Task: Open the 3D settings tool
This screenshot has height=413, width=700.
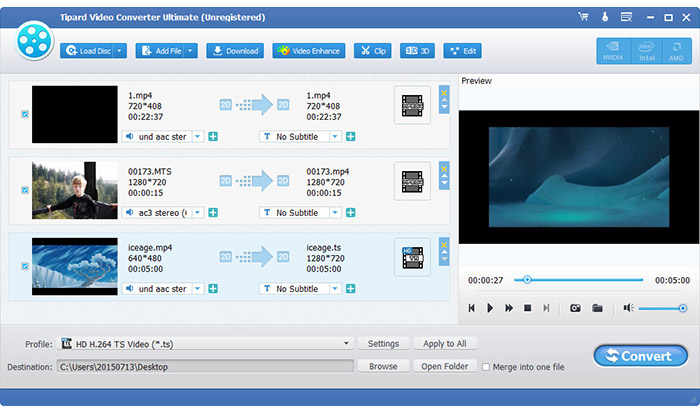Action: (x=417, y=51)
